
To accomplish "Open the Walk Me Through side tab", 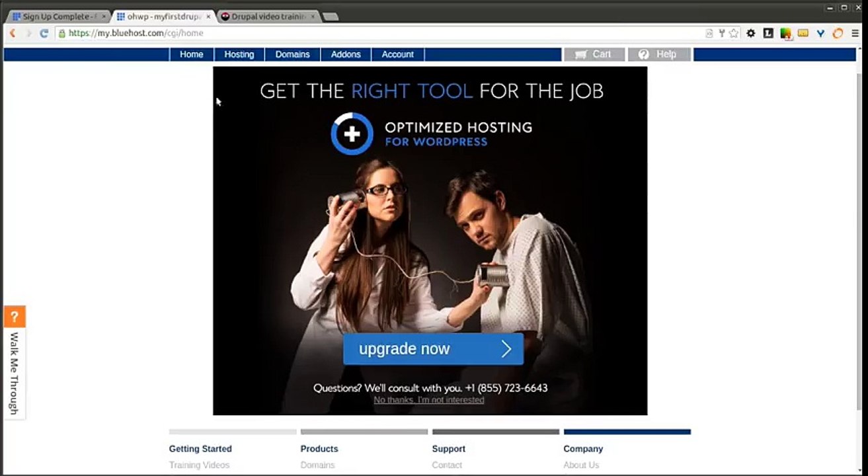I will (14, 362).
